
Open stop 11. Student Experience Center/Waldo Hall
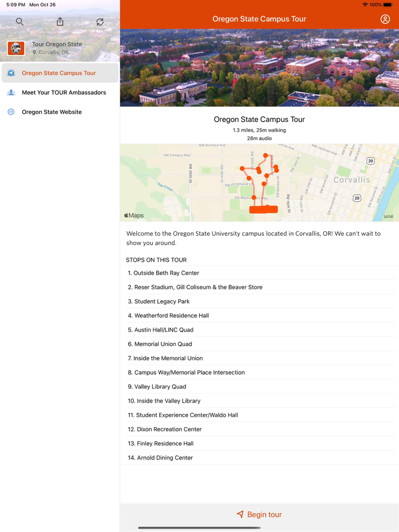point(261,415)
